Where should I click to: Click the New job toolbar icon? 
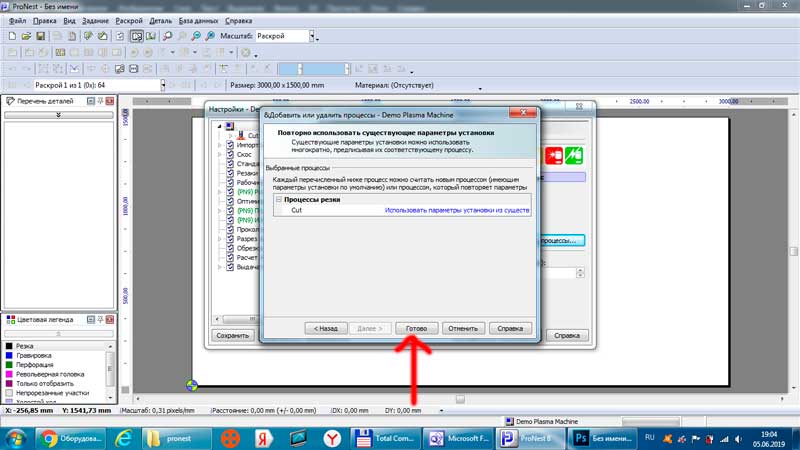click(12, 36)
